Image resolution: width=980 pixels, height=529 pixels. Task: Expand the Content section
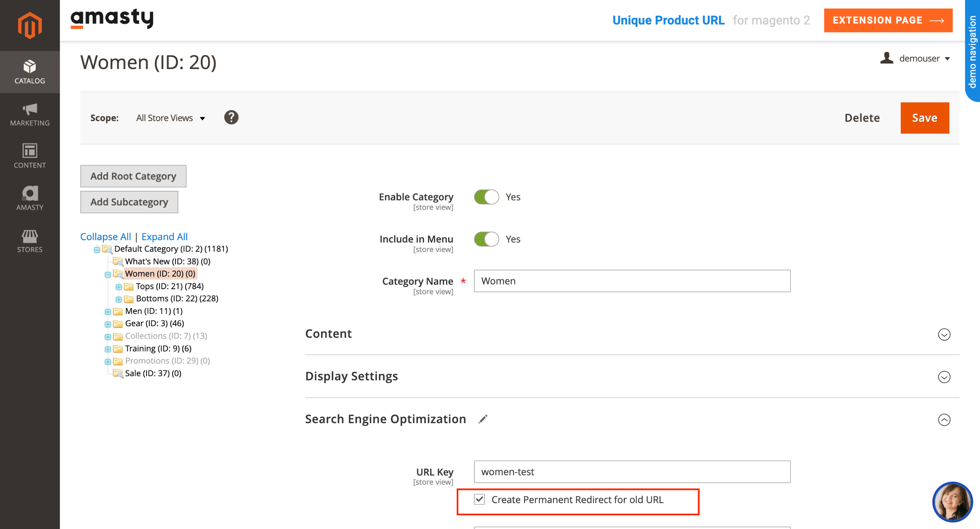pyautogui.click(x=944, y=334)
